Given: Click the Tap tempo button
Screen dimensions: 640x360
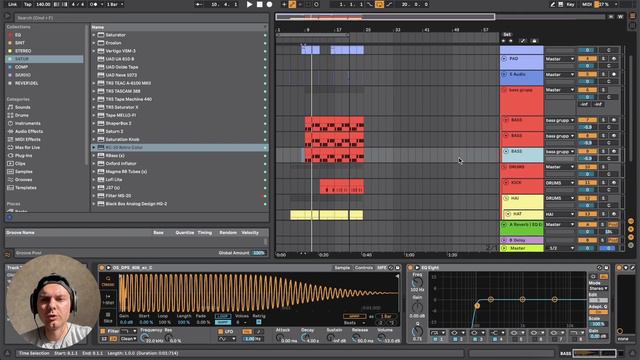Looking at the screenshot, I should tap(28, 4).
